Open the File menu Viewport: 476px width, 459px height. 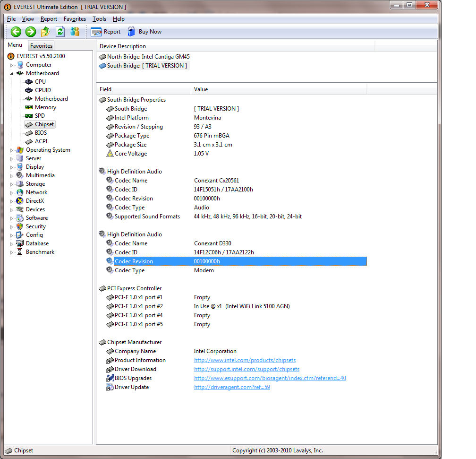coord(11,19)
